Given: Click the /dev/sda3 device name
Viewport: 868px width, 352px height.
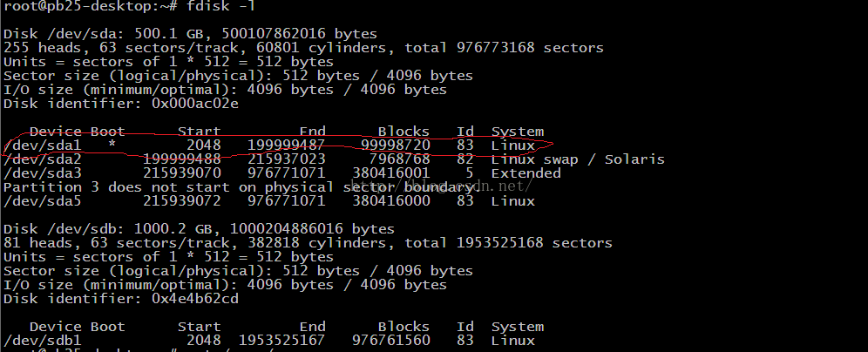Looking at the screenshot, I should point(42,173).
